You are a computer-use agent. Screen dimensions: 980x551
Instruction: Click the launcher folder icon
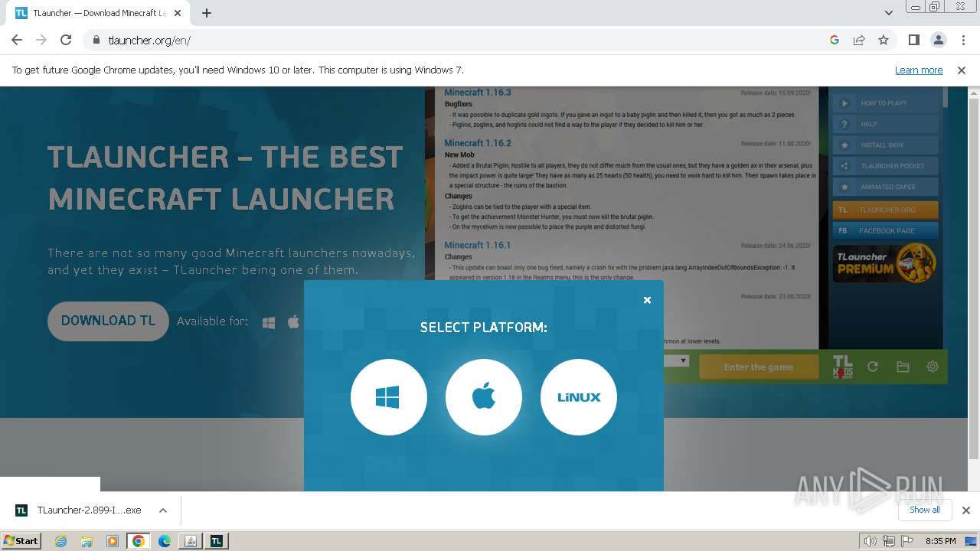903,367
